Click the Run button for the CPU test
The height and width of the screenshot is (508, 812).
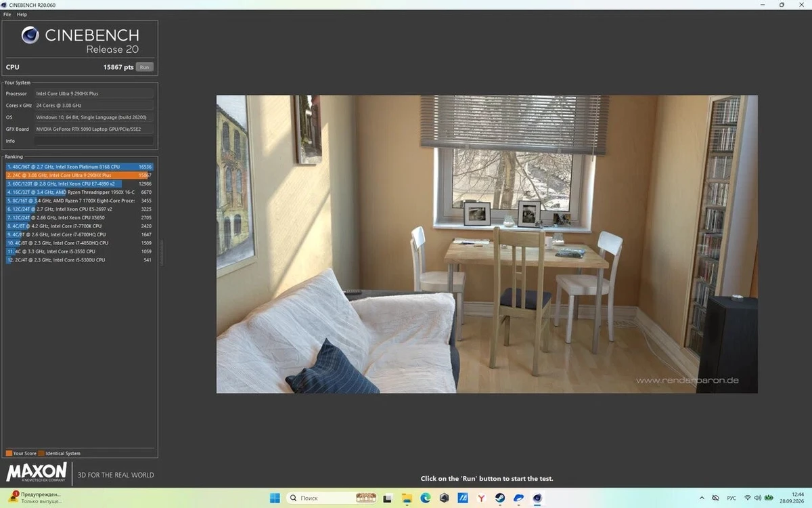(145, 67)
